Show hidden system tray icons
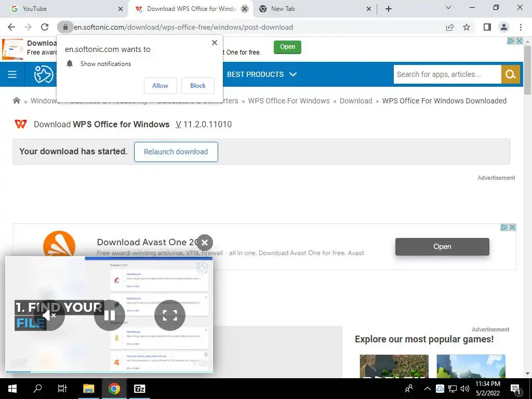 pyautogui.click(x=428, y=389)
